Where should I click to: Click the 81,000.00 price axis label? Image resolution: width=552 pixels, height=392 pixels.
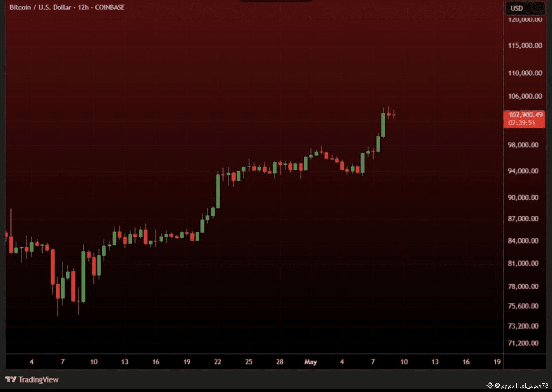523,263
